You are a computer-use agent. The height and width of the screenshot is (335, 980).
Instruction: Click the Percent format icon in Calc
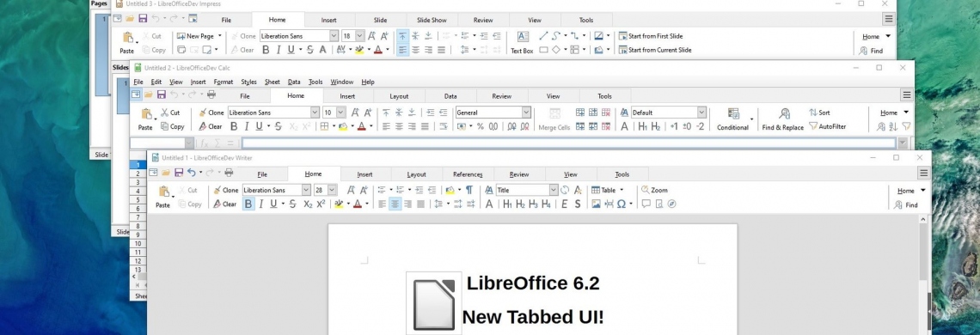click(x=480, y=126)
